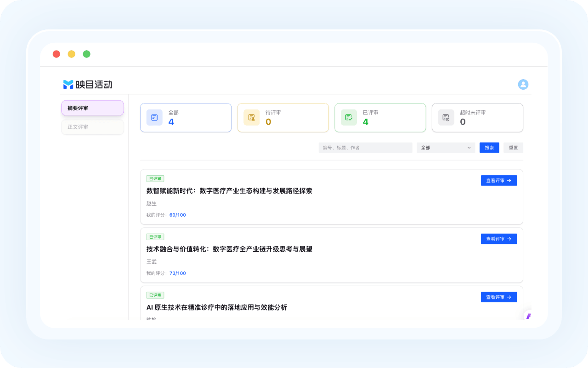Click the chevron arrow of the status dropdown
The image size is (588, 368).
click(x=469, y=148)
